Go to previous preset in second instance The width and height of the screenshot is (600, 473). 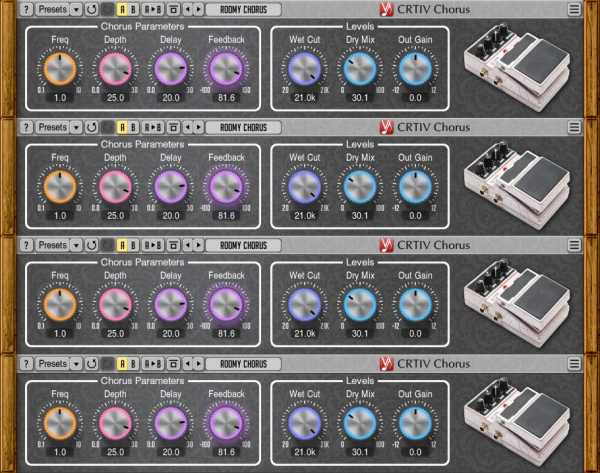(188, 127)
